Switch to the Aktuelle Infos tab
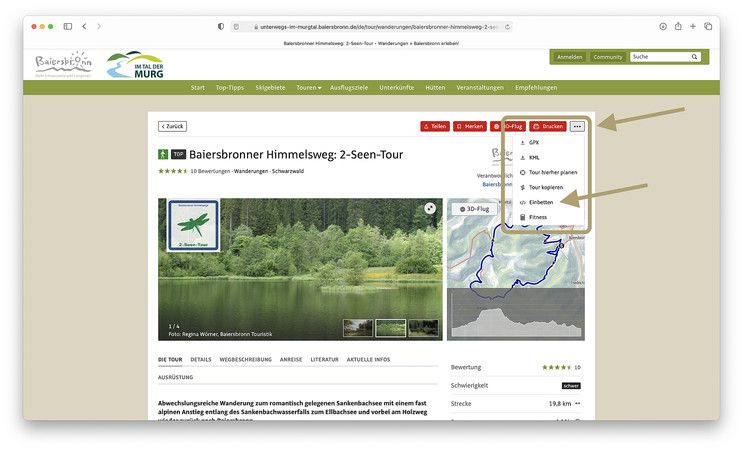 pos(368,360)
